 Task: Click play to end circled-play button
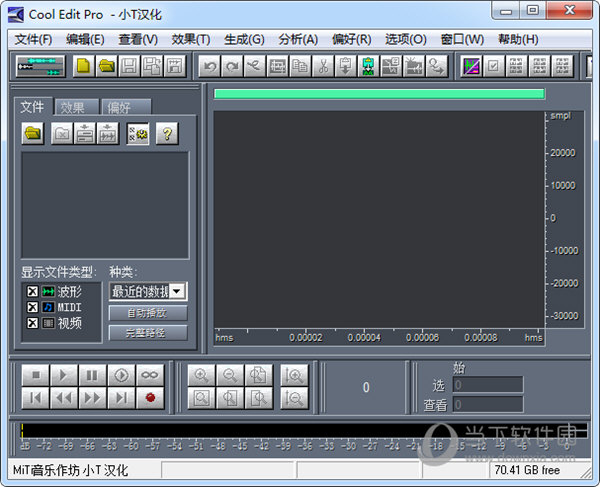coord(121,375)
